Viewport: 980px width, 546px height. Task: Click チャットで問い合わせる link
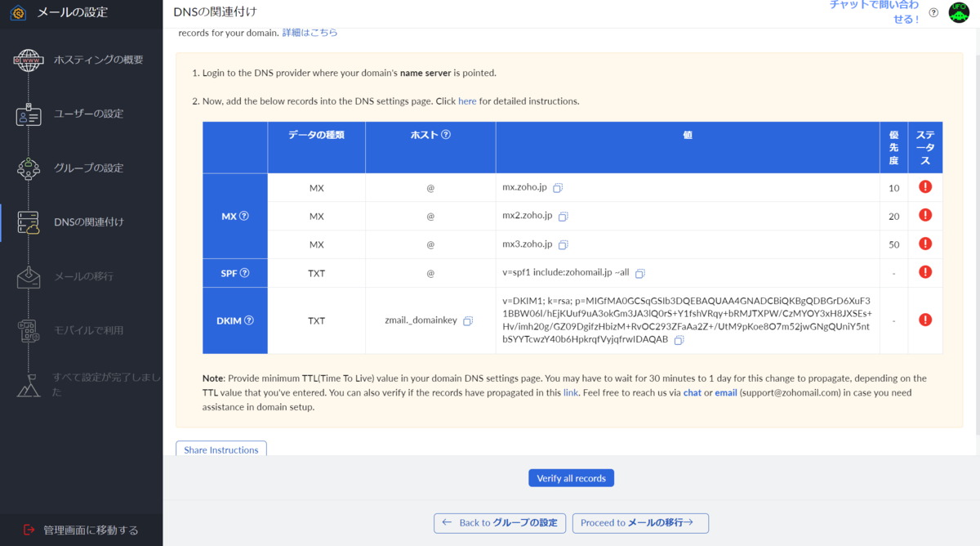(x=874, y=11)
